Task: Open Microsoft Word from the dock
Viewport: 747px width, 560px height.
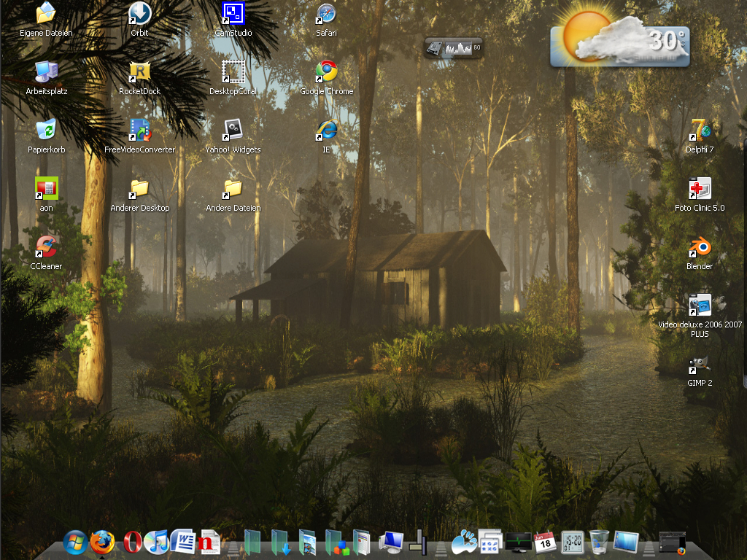Action: click(x=183, y=542)
